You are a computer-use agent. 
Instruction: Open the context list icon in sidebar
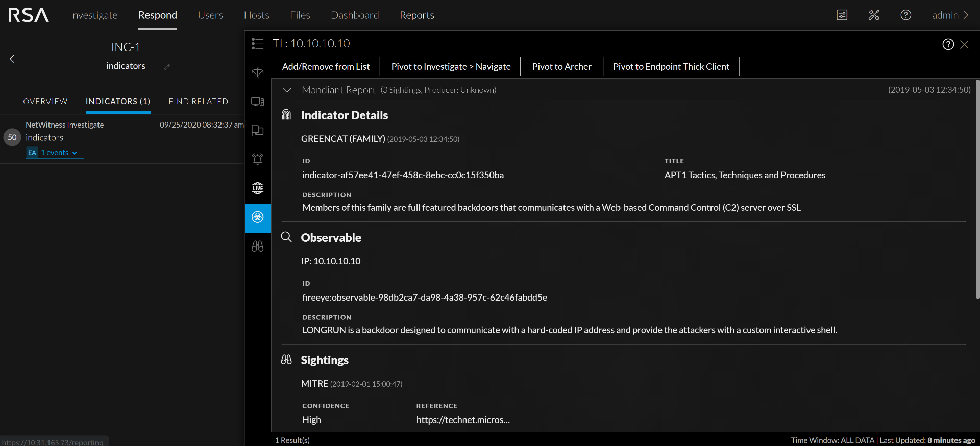(x=257, y=44)
